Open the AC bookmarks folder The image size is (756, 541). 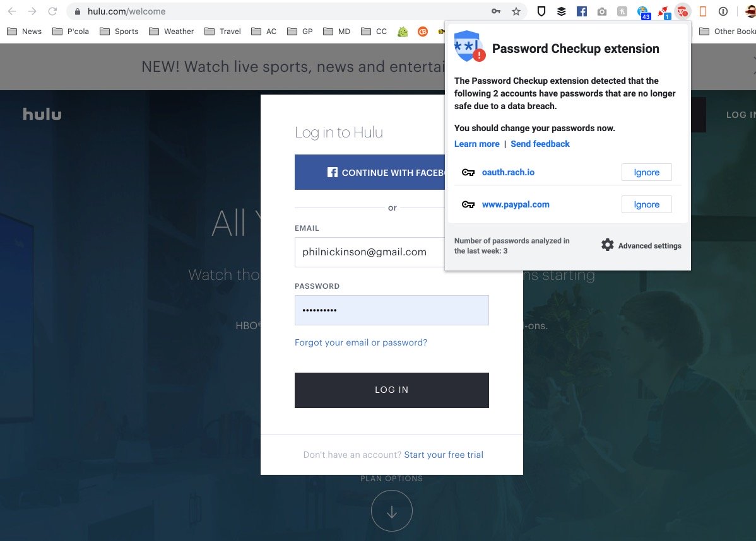pyautogui.click(x=264, y=32)
